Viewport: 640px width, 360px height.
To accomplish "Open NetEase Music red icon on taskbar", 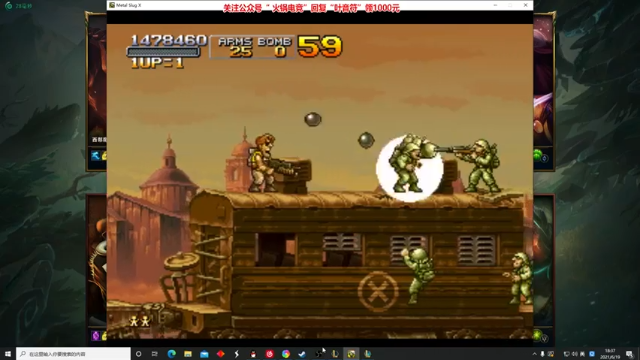I will click(x=269, y=354).
